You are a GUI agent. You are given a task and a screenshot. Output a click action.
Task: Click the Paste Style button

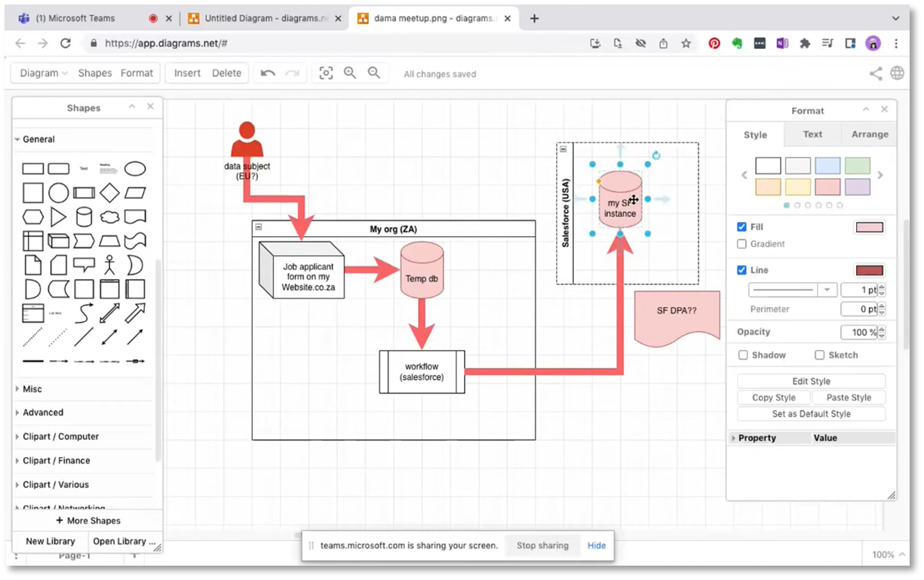pos(849,397)
